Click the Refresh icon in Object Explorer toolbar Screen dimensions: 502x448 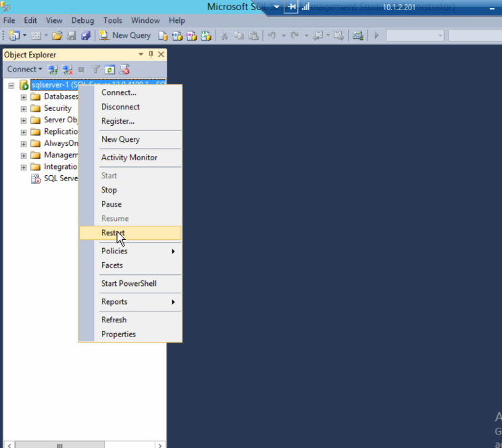click(109, 69)
